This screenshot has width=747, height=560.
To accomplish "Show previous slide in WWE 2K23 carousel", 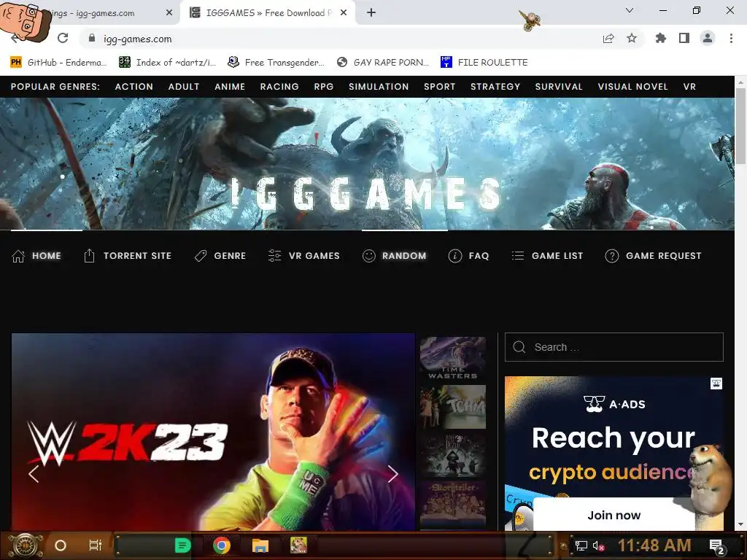I will point(34,474).
